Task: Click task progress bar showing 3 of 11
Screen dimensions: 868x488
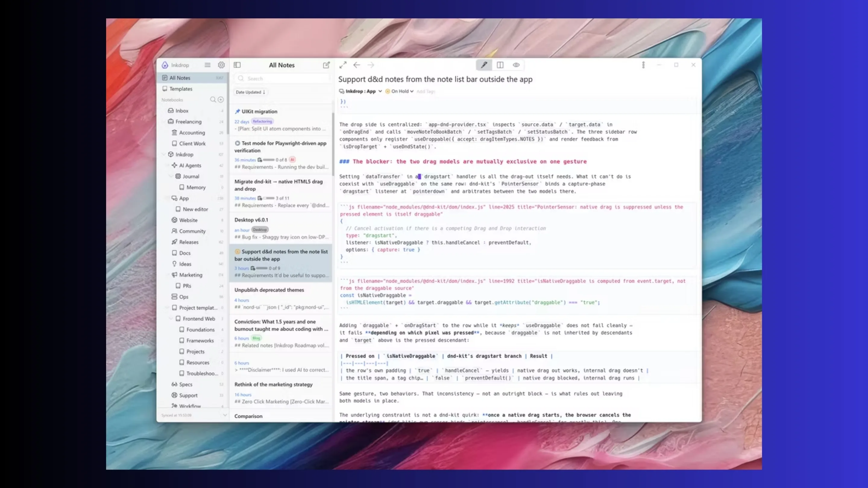Action: [269, 198]
